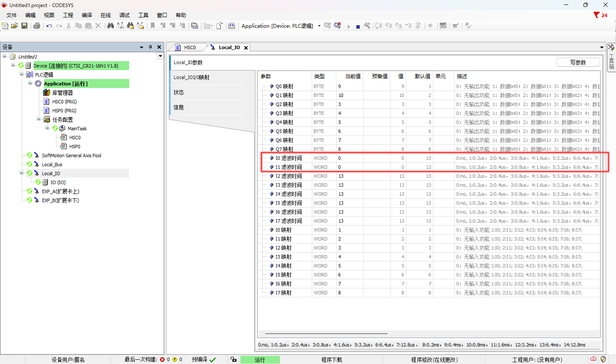The height and width of the screenshot is (364, 616).
Task: Click the wrench debug tools icon
Action: click(x=367, y=26)
